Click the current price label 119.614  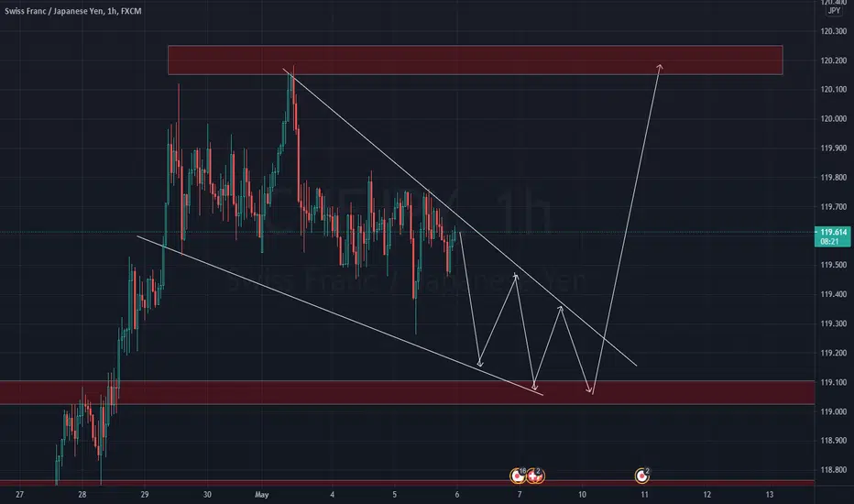834,232
